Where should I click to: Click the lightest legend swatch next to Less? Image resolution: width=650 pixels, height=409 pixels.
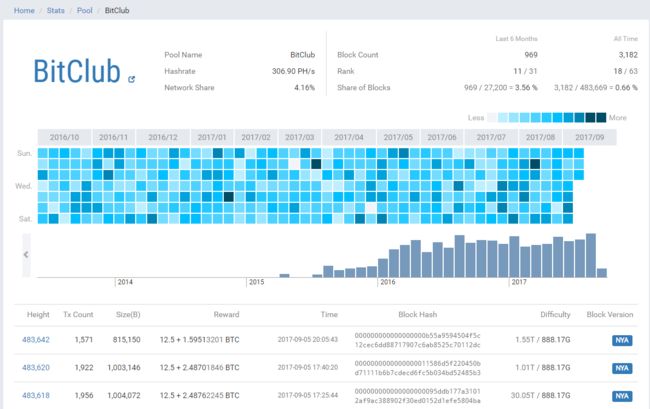click(492, 118)
